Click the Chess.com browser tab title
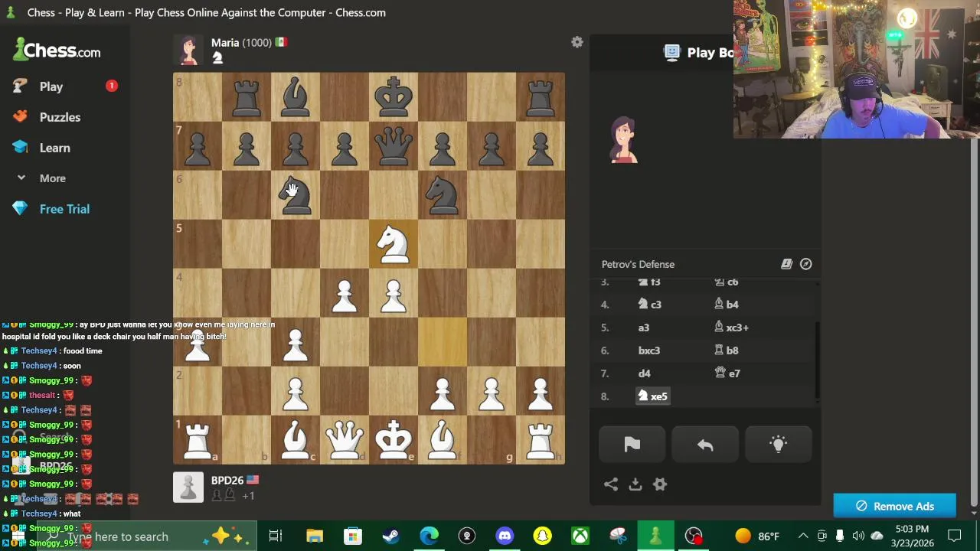980x551 pixels. [x=207, y=12]
